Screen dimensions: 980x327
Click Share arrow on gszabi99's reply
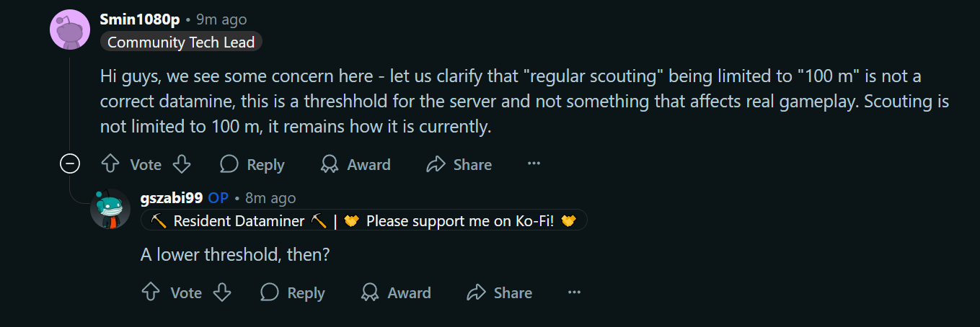coord(477,292)
